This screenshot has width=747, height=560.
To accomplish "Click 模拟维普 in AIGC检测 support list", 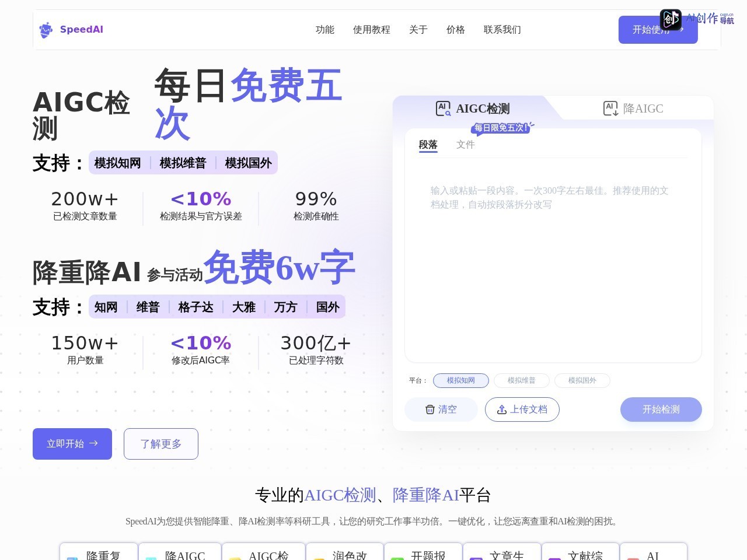I will point(183,163).
